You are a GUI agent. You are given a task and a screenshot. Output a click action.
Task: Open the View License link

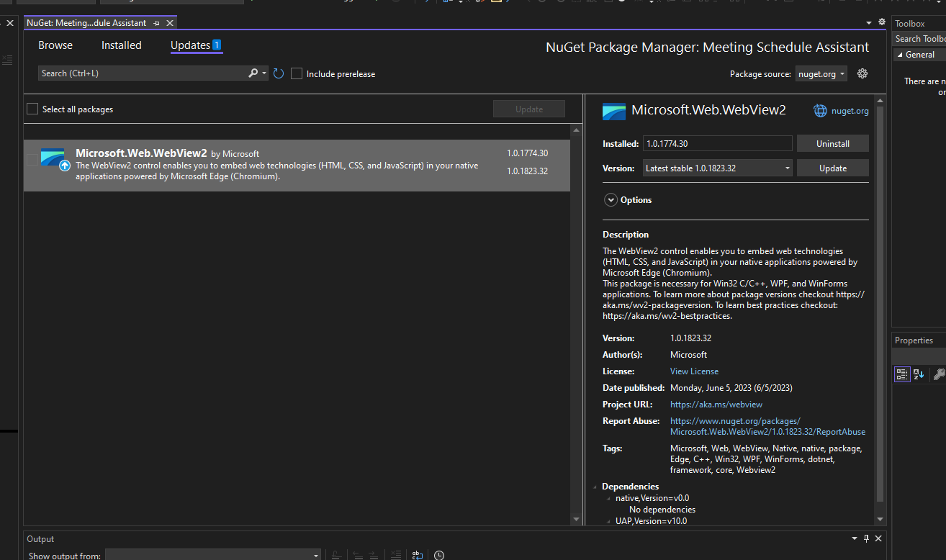(693, 371)
